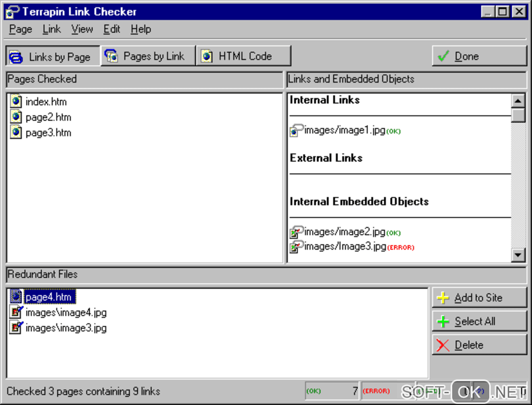Click the broken object icon beside images/Image3.jpg
The width and height of the screenshot is (532, 405).
[296, 247]
